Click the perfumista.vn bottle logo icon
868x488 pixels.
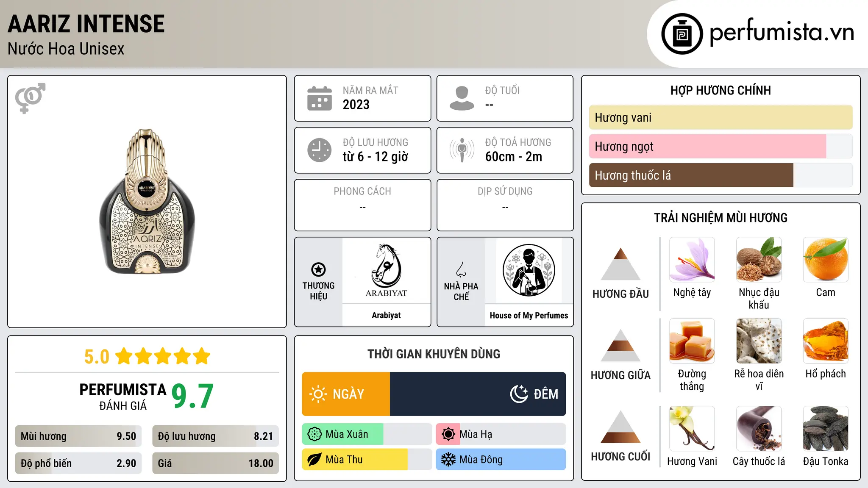[x=682, y=34]
